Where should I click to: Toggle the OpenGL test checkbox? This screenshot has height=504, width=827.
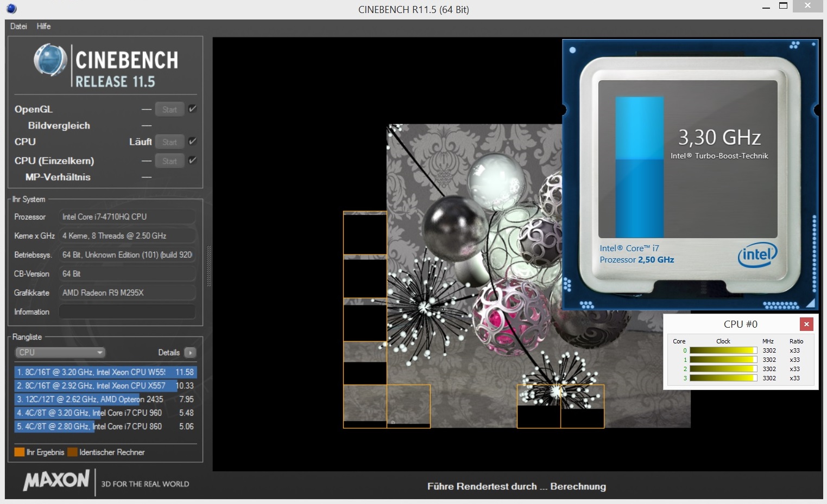tap(192, 109)
